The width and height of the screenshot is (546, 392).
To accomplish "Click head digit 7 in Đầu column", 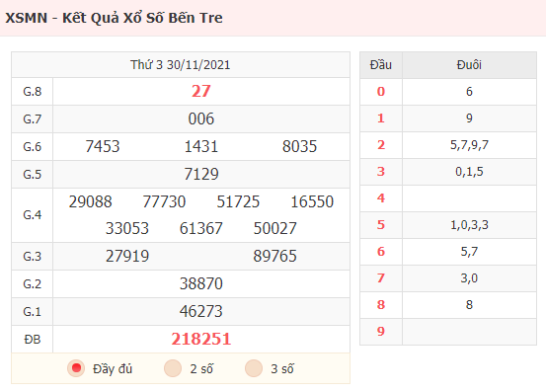I will click(381, 277).
